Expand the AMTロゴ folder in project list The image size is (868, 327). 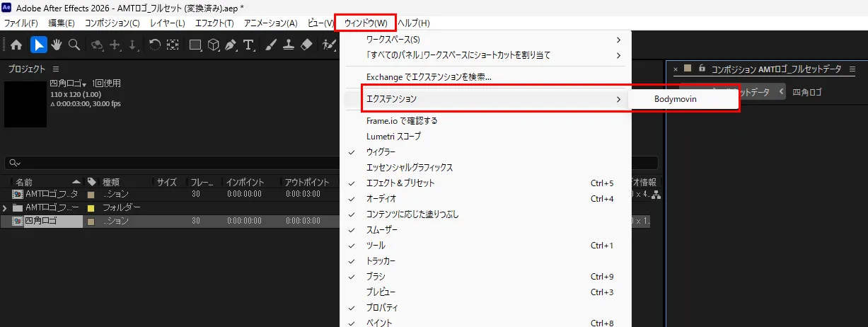click(6, 208)
